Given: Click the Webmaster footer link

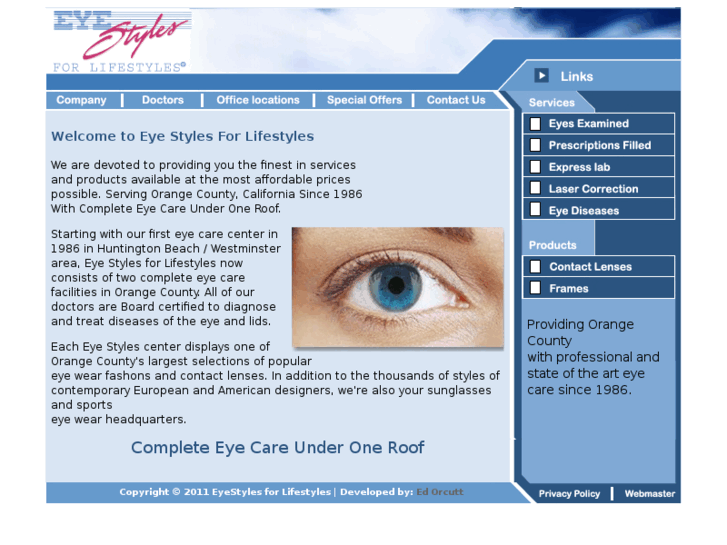Looking at the screenshot, I should point(649,494).
